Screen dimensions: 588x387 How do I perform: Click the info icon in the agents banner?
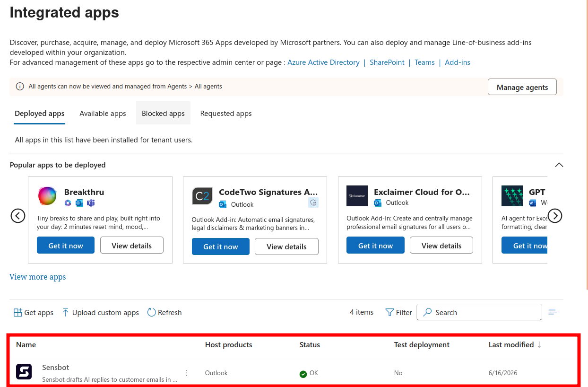tap(20, 87)
